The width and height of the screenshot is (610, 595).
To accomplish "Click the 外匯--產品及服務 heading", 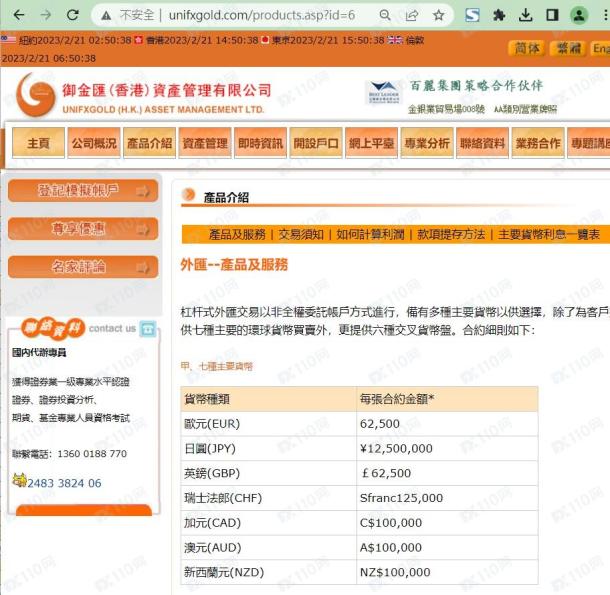I will 234,265.
